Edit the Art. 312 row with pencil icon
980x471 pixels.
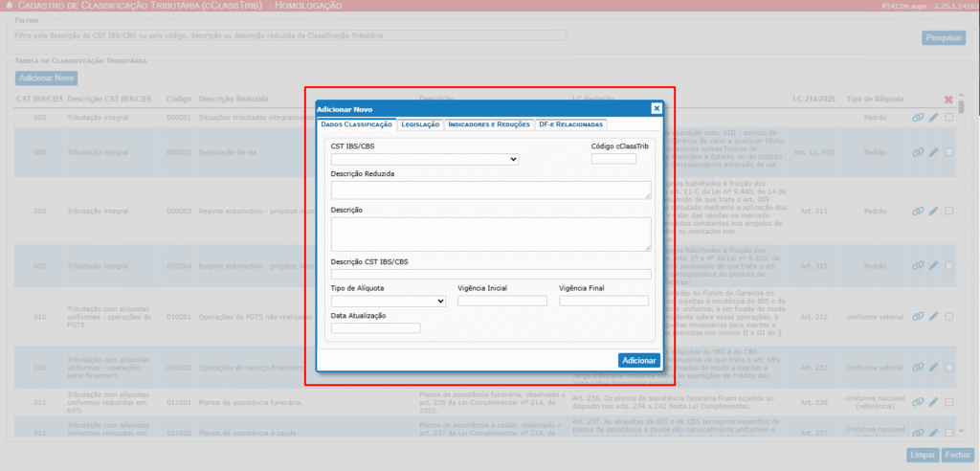pyautogui.click(x=934, y=268)
